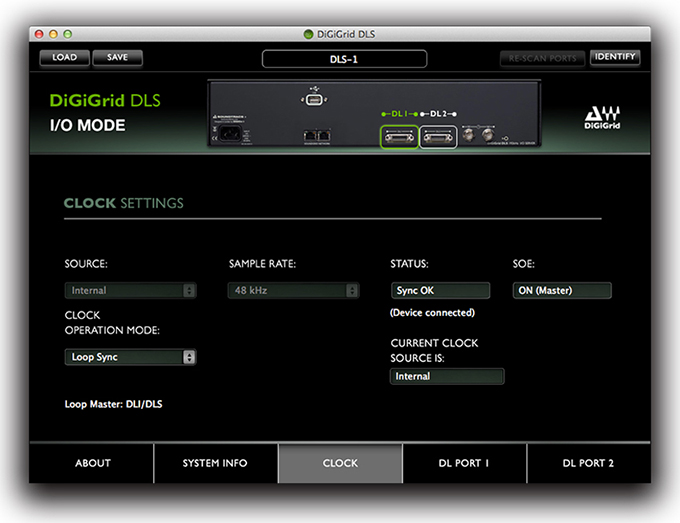This screenshot has width=680, height=523.
Task: Switch to the SYSTEM INFO tab
Action: coord(216,463)
